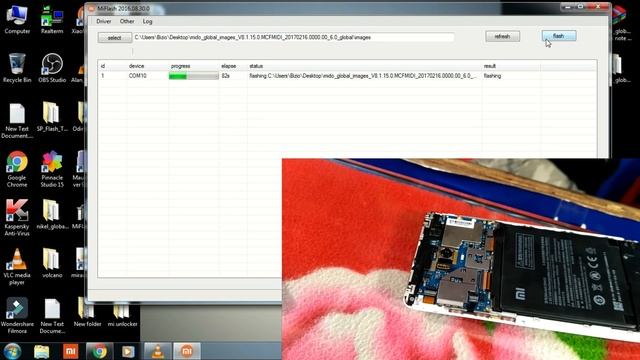
Task: Select the COM10 device cell
Action: [138, 76]
